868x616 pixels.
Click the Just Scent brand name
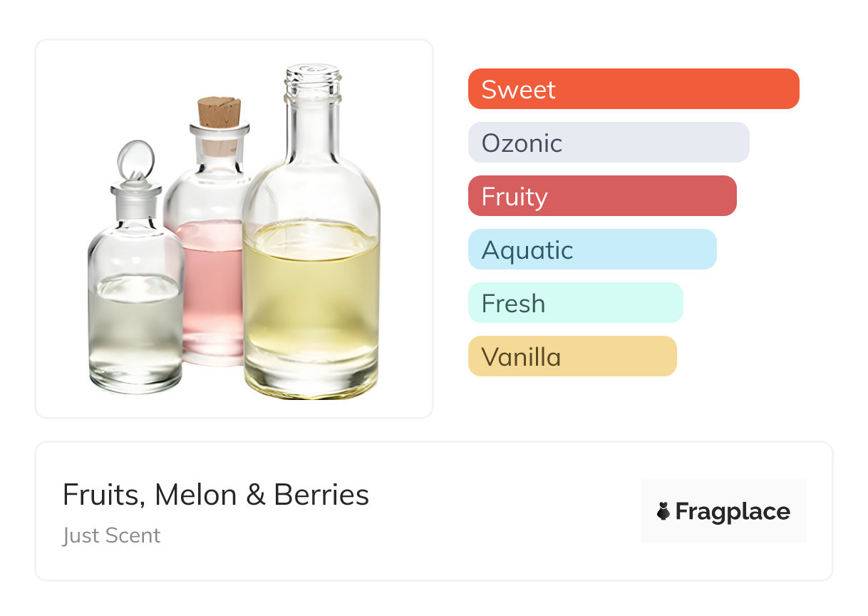click(x=112, y=535)
